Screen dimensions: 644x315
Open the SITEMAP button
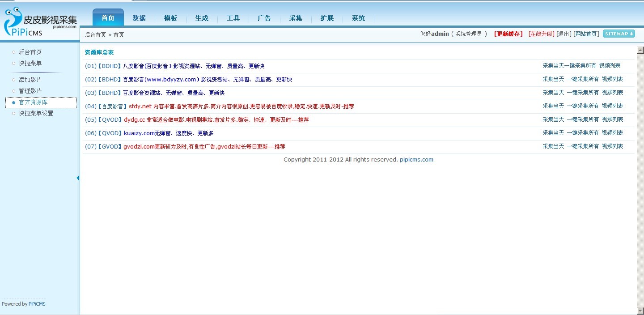[619, 34]
